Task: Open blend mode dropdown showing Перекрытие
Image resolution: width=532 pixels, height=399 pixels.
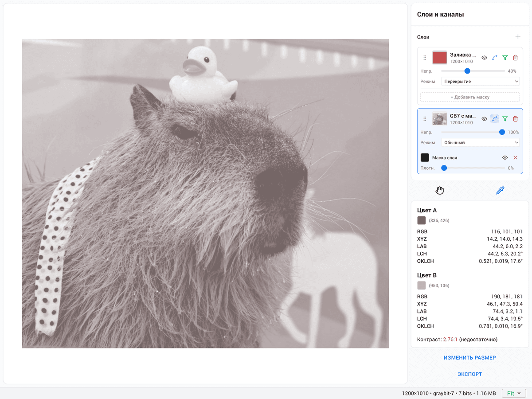Action: 480,82
